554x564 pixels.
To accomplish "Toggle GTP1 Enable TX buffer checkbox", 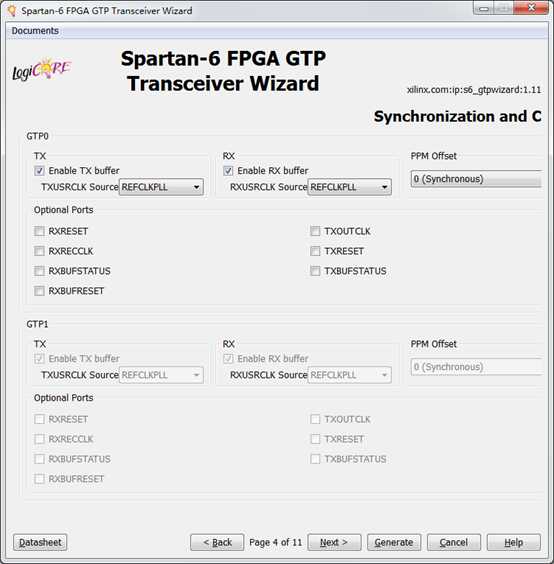I will click(39, 359).
